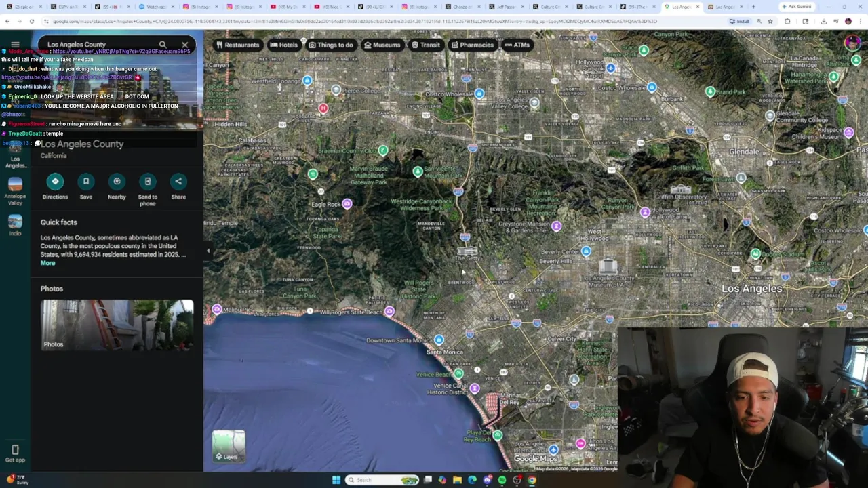
Task: Share Los Angeles County location
Action: coord(178,182)
